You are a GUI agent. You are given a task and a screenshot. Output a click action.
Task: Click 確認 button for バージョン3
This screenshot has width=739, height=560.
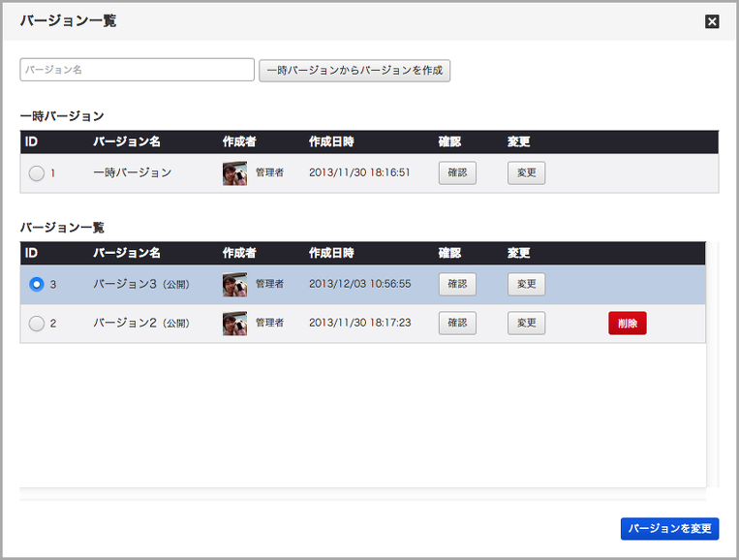(x=457, y=285)
